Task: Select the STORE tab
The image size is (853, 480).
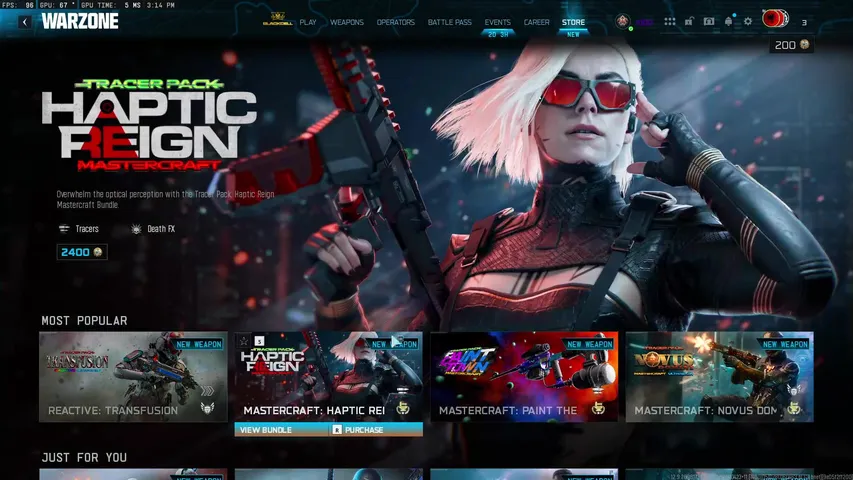Action: [x=573, y=22]
